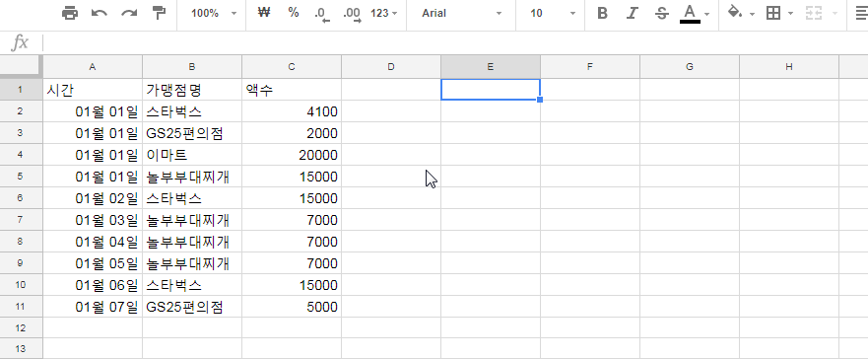The width and height of the screenshot is (868, 359).
Task: Click 'GS25편의점' in row 11
Action: (192, 307)
